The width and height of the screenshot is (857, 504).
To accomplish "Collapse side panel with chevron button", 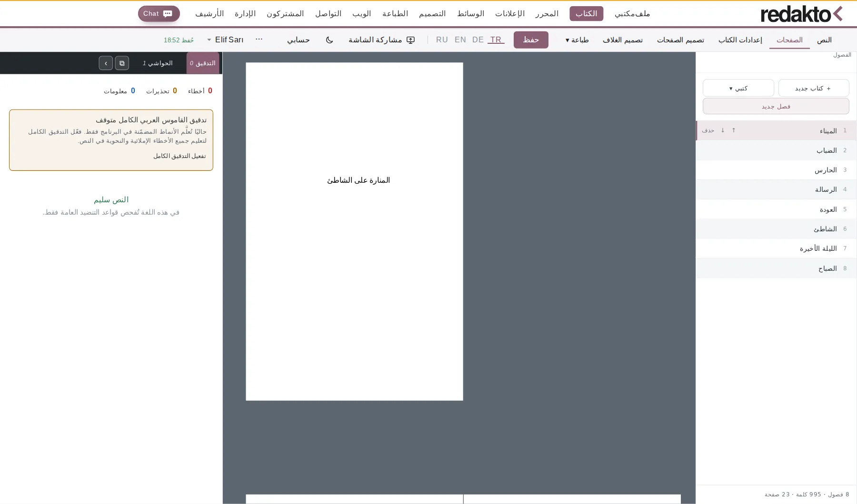I will 106,63.
